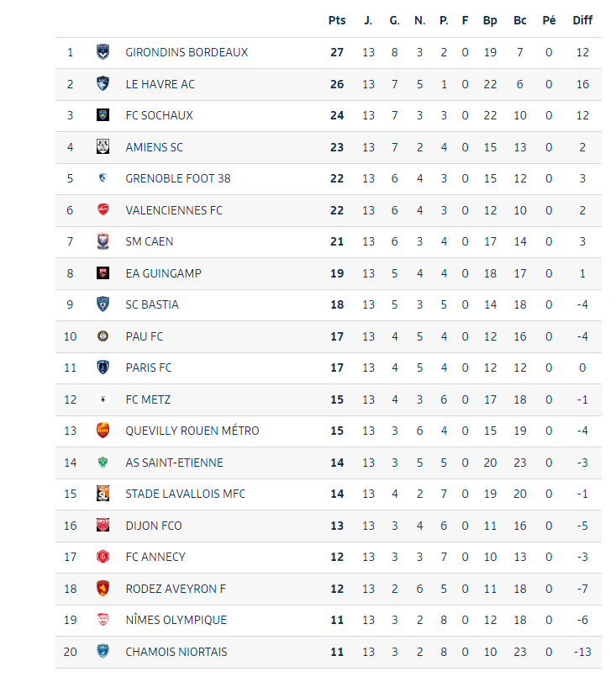Click the Quevilly Rouen Métro crest
The image size is (616, 677).
103,431
